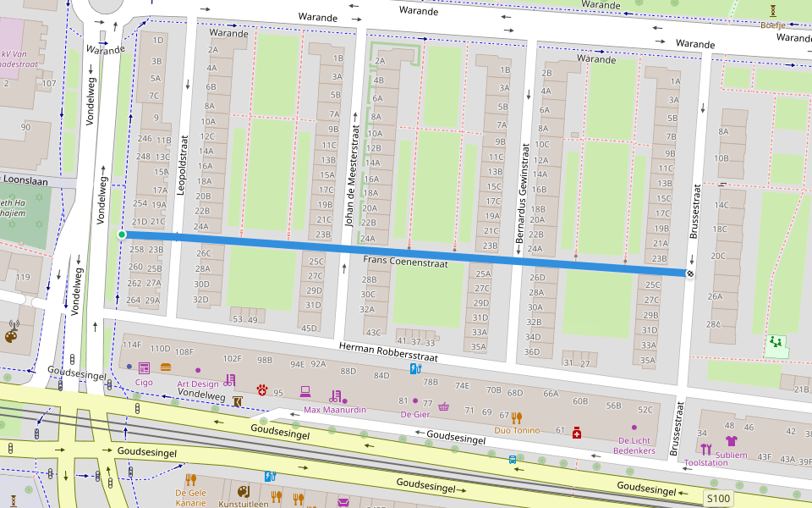Select the blue bus stop icon
Screen dimensions: 812x508
coord(513,459)
